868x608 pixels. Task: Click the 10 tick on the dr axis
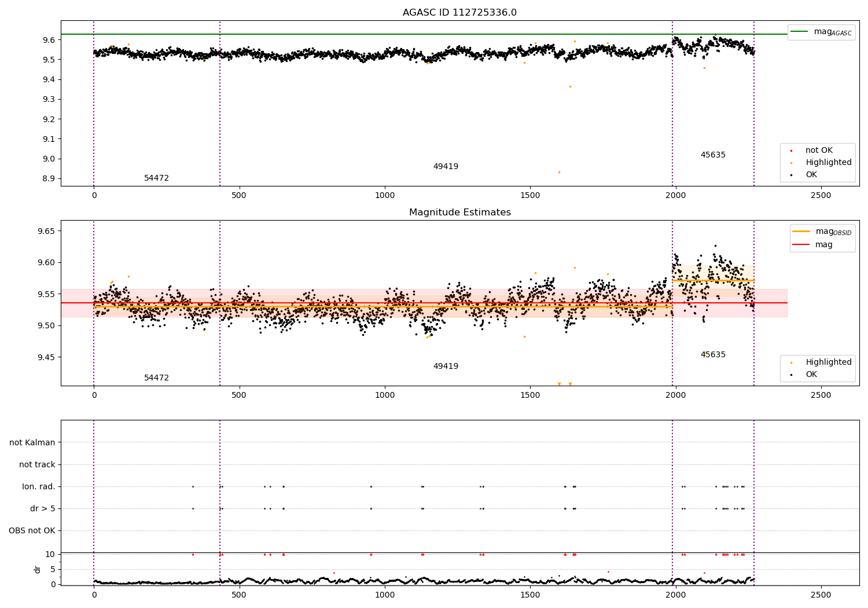[50, 554]
